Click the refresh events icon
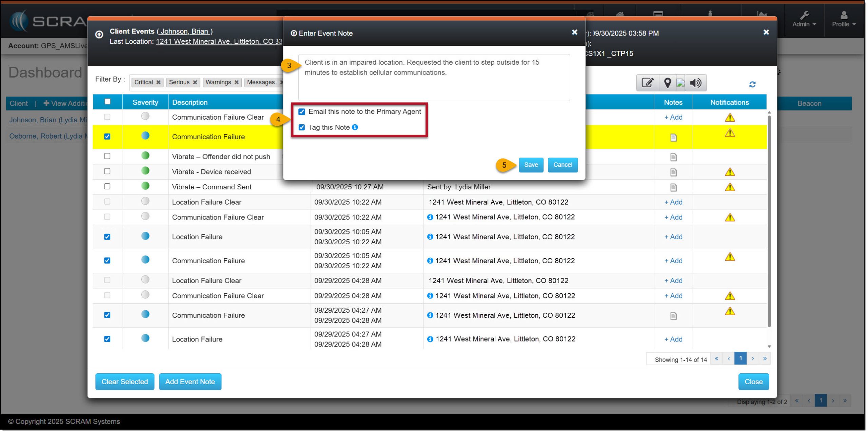Image resolution: width=868 pixels, height=433 pixels. coord(752,84)
